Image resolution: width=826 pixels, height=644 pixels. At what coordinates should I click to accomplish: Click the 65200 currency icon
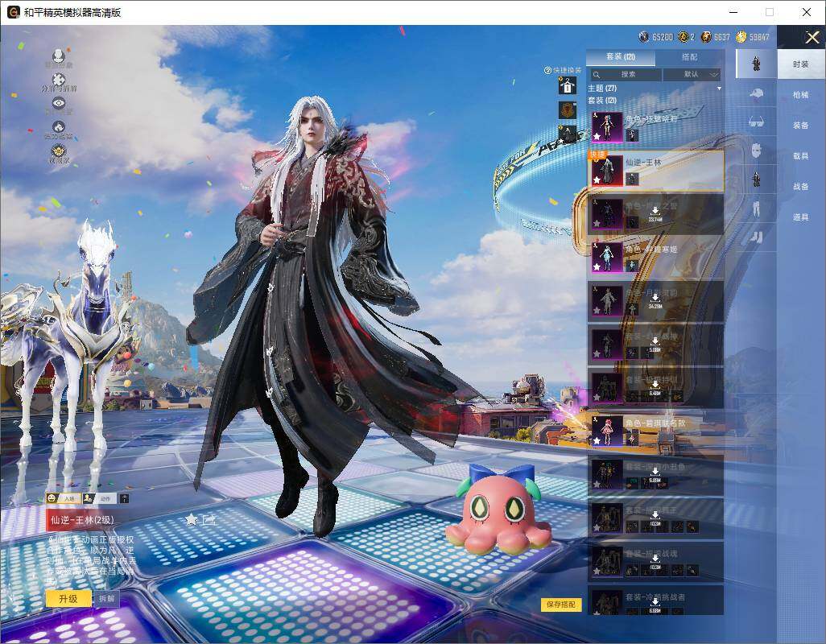tap(644, 37)
